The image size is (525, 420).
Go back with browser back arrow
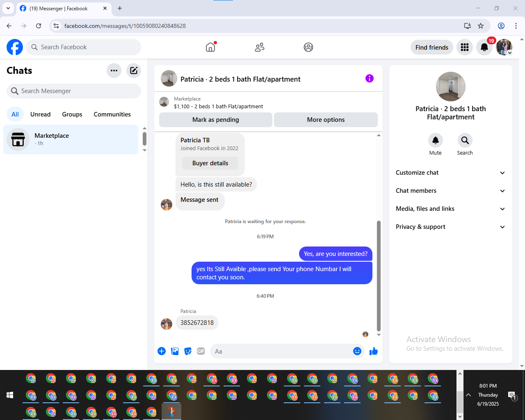pyautogui.click(x=9, y=26)
